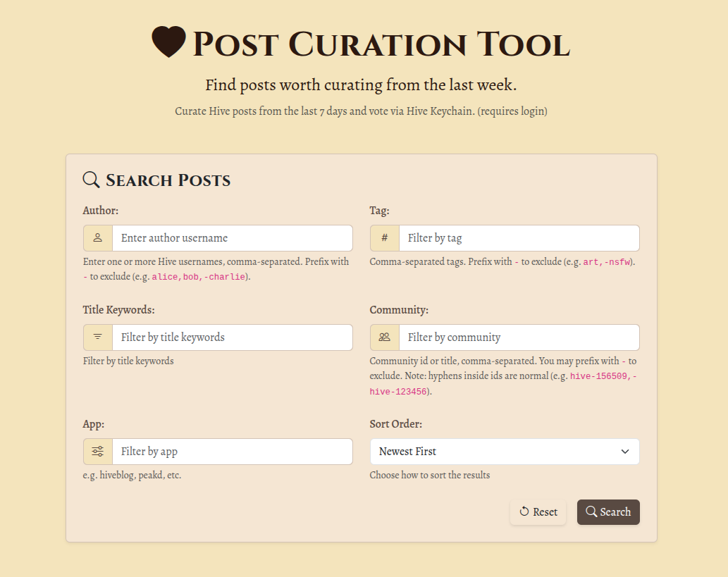Focus the Filter by tag input
Image resolution: width=728 pixels, height=577 pixels.
tap(519, 238)
